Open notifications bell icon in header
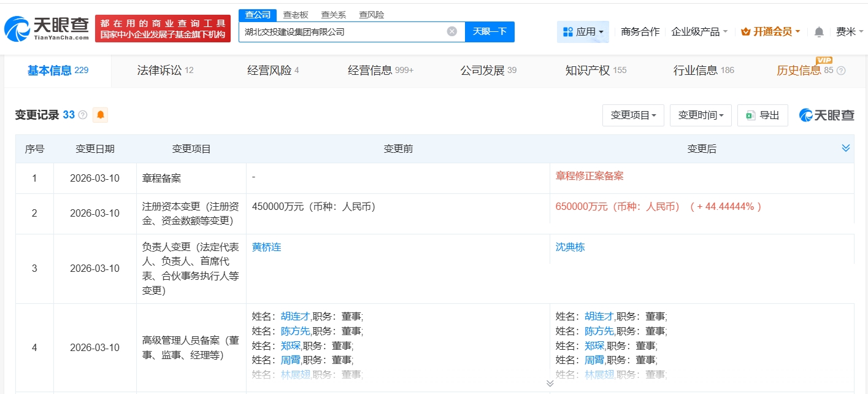 (x=819, y=32)
